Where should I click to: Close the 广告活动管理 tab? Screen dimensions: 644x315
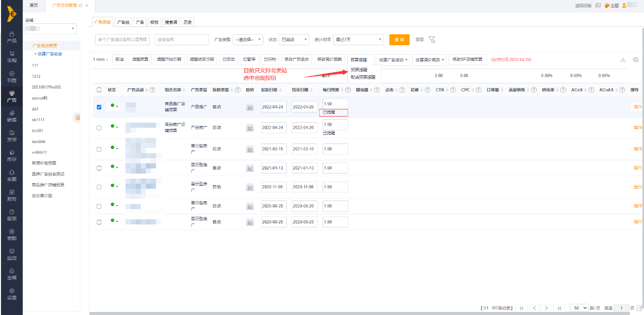[87, 5]
